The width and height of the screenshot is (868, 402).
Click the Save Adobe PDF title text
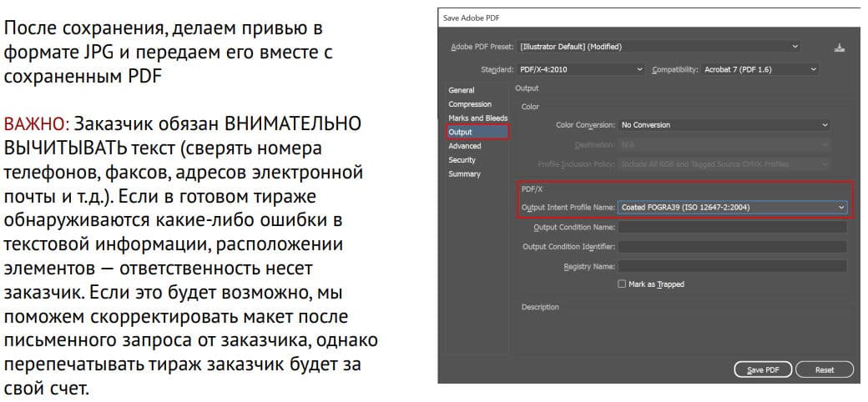(x=472, y=18)
